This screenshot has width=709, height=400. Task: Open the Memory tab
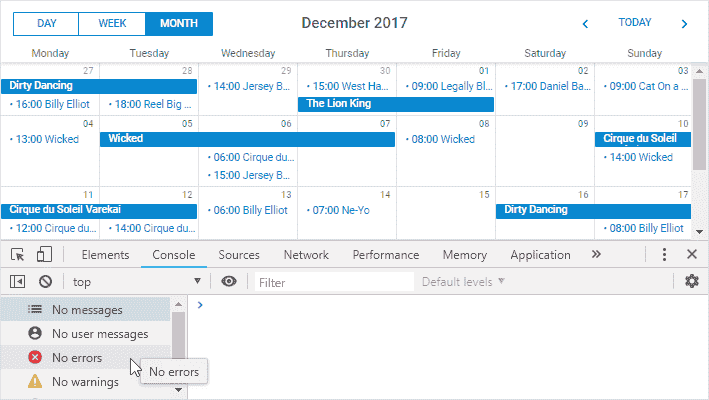[x=464, y=255]
